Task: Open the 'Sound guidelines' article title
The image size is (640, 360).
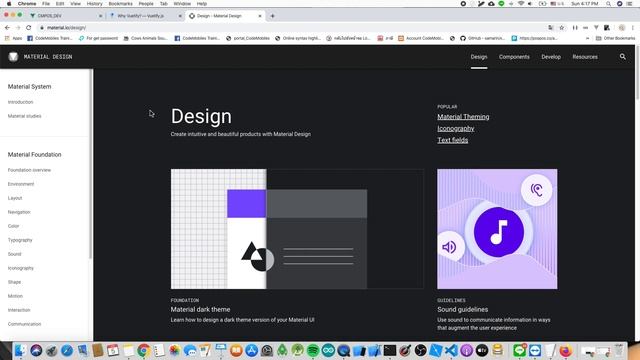Action: click(462, 309)
